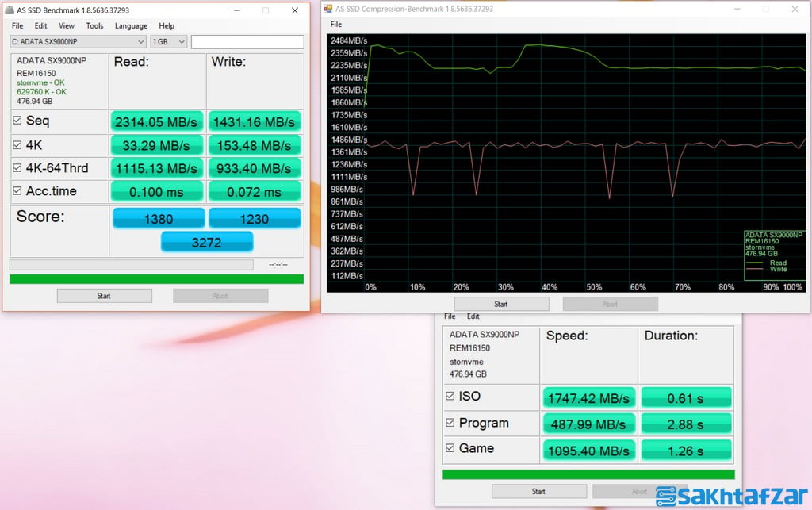Minimize the AS SSD Benchmark main window

tap(236, 10)
